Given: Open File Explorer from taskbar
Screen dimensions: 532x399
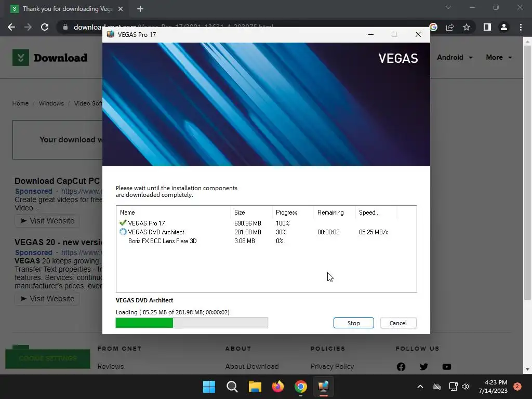Looking at the screenshot, I should coord(255,387).
